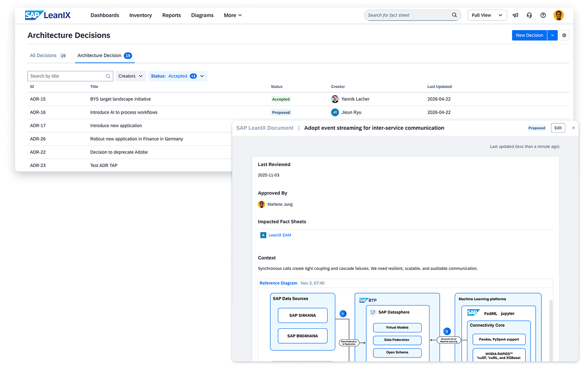Go to the Inventory menu
588x370 pixels.
pyautogui.click(x=140, y=15)
